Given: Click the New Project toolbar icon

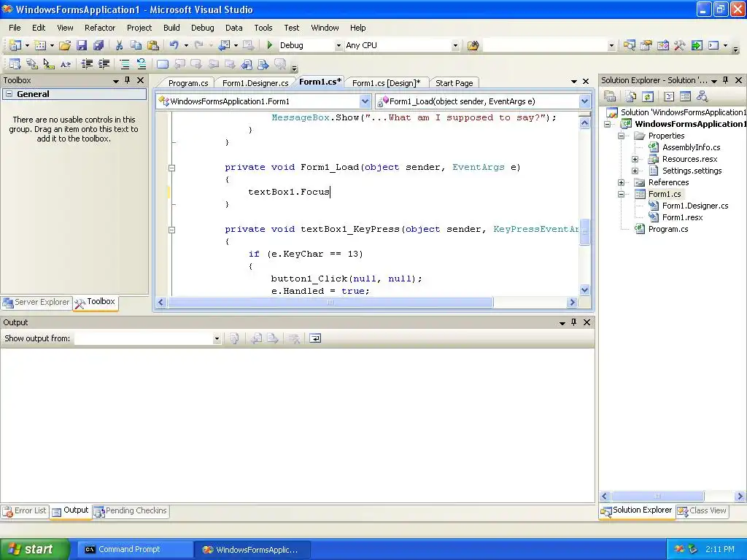Looking at the screenshot, I should [x=15, y=45].
